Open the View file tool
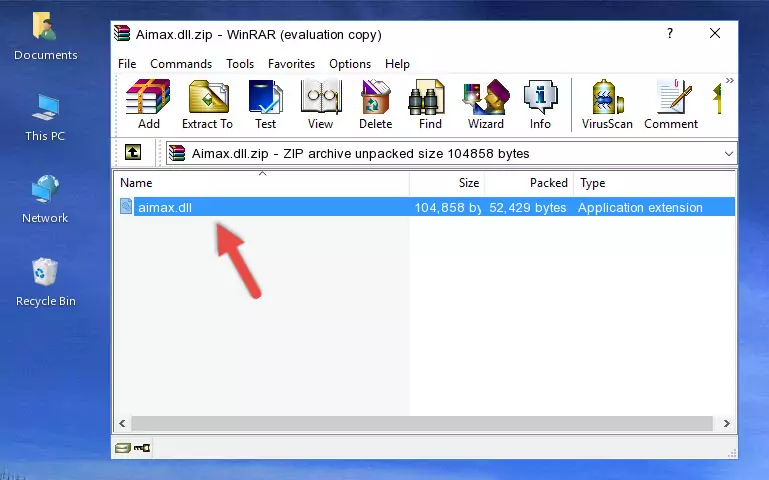The width and height of the screenshot is (769, 480). coord(321,104)
